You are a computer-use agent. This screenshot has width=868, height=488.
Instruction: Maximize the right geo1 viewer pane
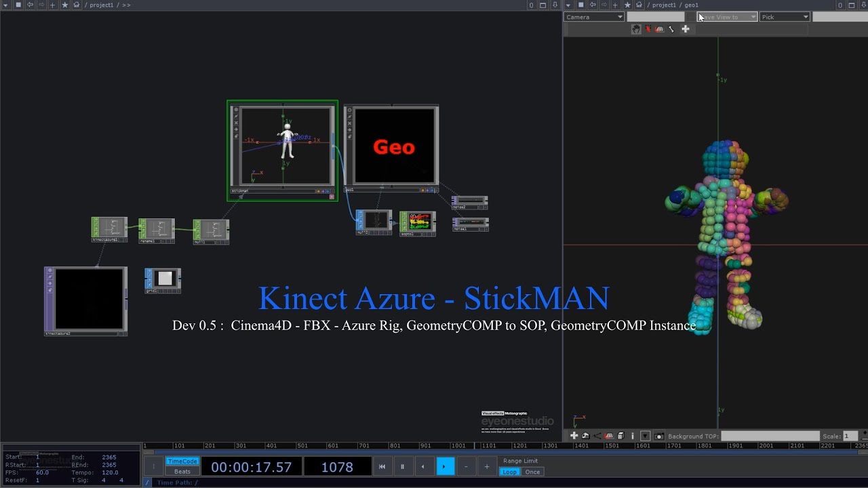click(x=852, y=5)
